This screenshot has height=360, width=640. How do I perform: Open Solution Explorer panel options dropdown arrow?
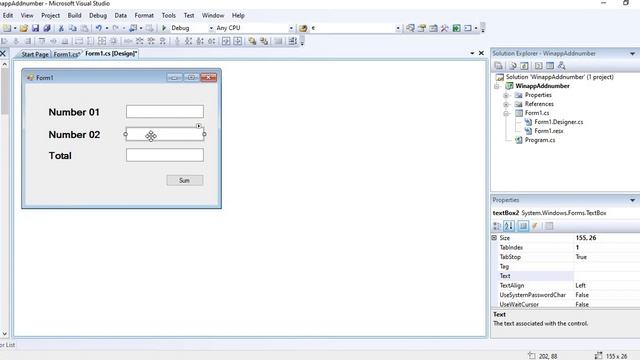tap(632, 53)
